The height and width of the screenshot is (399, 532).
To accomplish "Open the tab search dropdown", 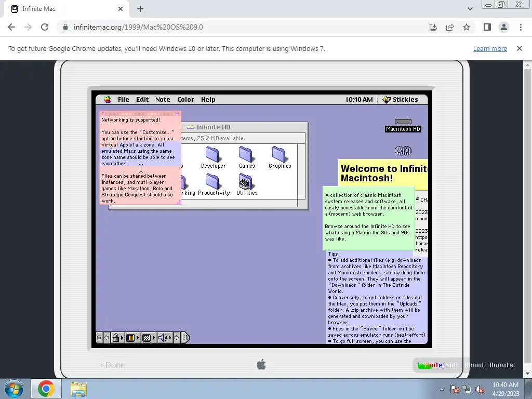I will [x=470, y=9].
